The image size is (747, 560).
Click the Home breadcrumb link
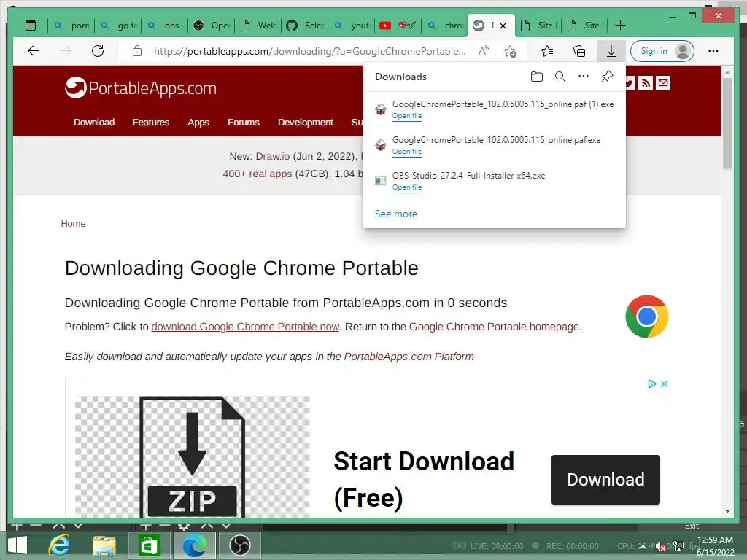pos(74,224)
